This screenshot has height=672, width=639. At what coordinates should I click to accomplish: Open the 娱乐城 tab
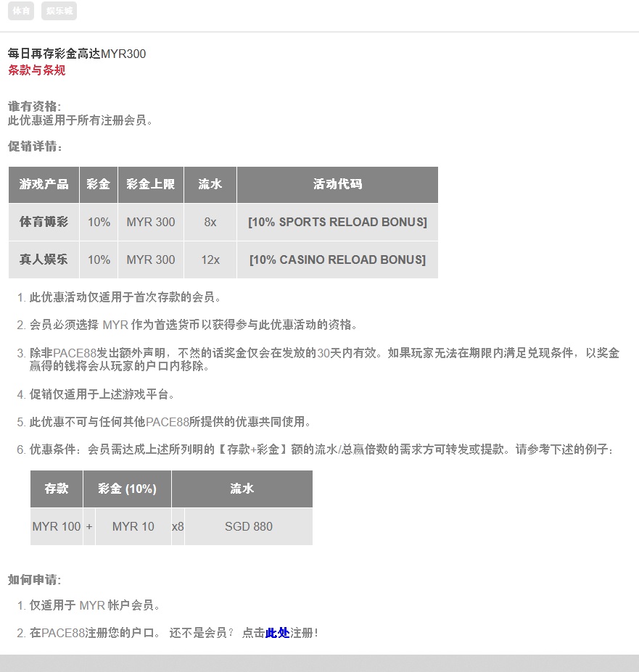(x=59, y=11)
